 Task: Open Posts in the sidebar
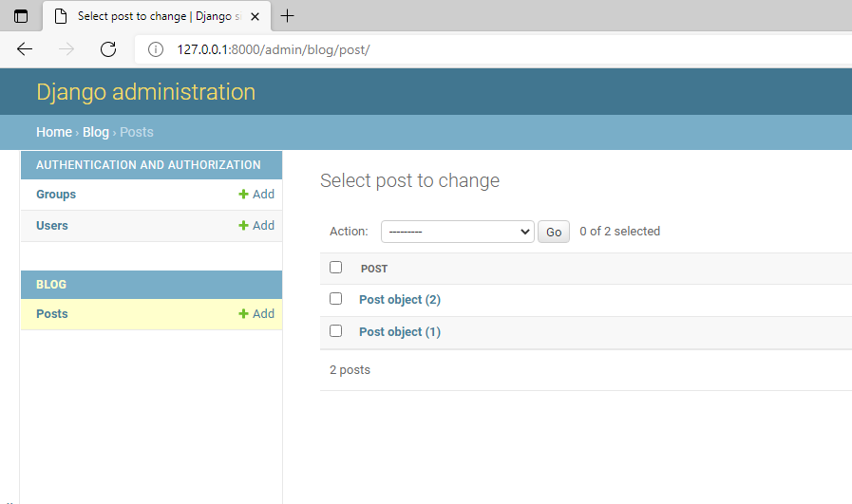click(x=52, y=314)
